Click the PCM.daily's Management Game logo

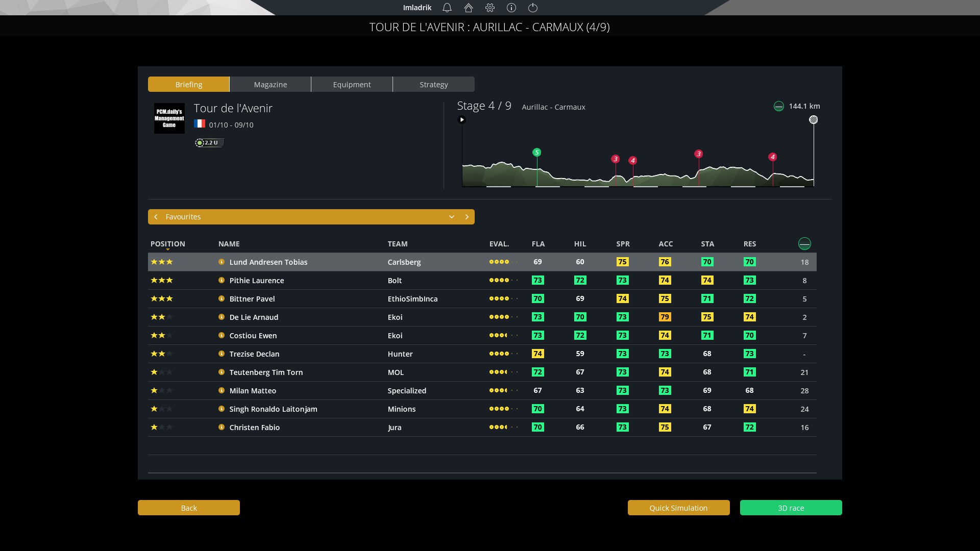point(169,118)
